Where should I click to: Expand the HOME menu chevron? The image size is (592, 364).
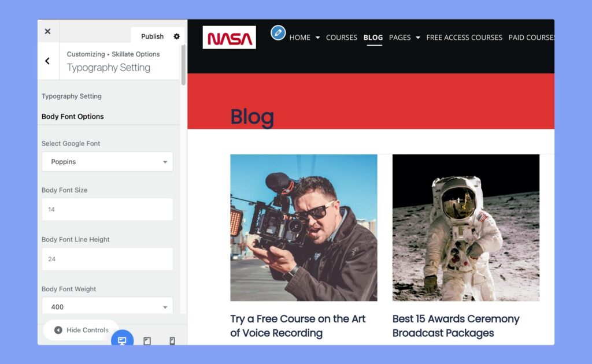[317, 38]
